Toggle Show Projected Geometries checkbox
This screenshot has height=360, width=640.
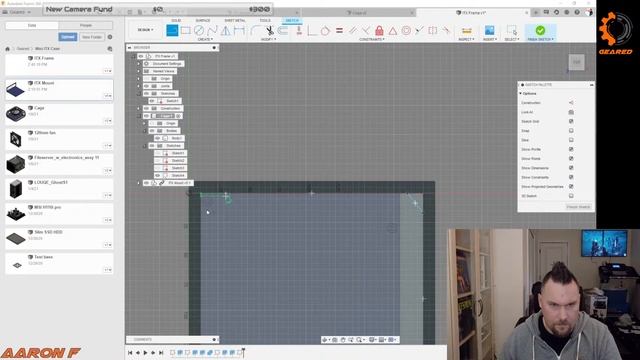click(x=571, y=187)
